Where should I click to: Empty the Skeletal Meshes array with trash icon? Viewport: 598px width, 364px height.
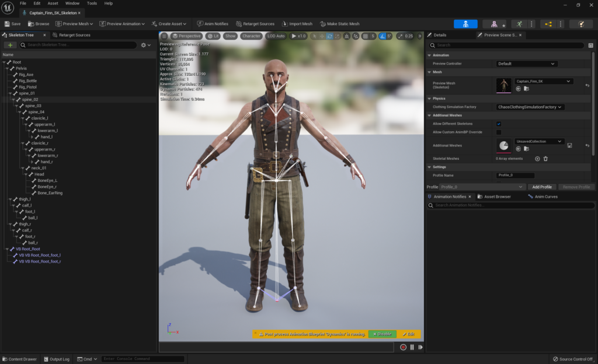[545, 159]
